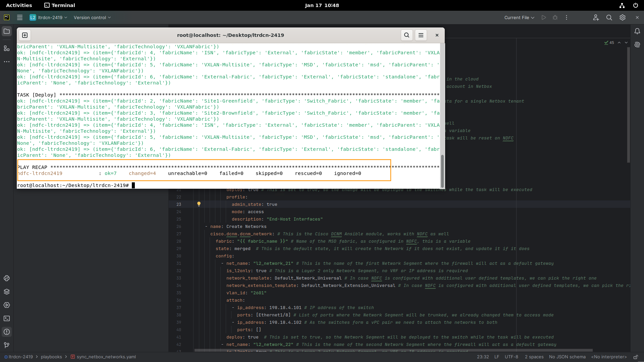The image size is (644, 362).
Task: Close the PyCharm window with the X
Action: (x=637, y=17)
